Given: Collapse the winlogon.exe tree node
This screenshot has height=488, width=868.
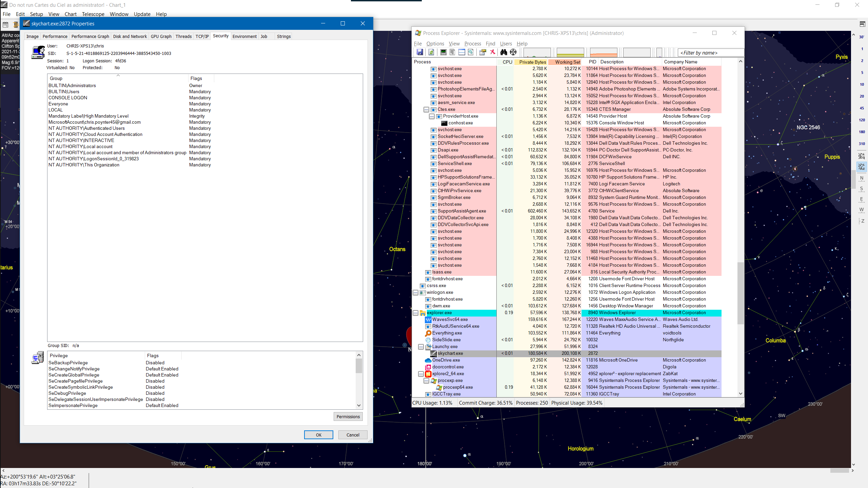Looking at the screenshot, I should [x=415, y=292].
